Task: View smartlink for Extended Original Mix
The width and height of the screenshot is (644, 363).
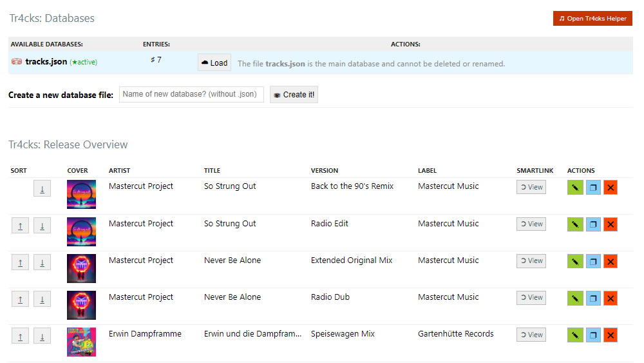Action: click(x=531, y=260)
